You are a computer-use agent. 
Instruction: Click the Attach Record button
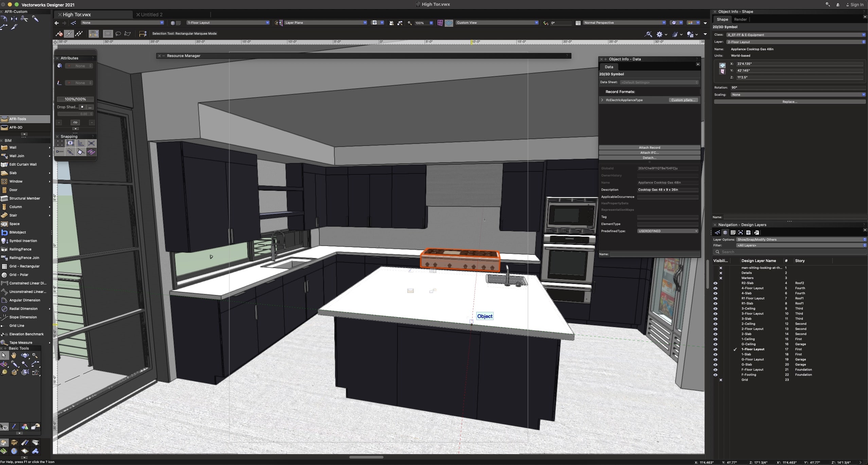(649, 148)
